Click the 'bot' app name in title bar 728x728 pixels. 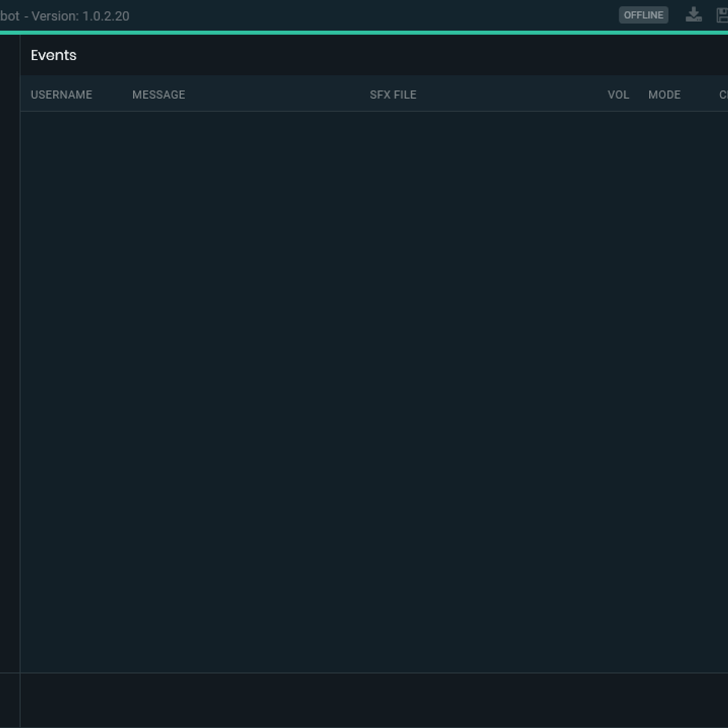tap(10, 16)
